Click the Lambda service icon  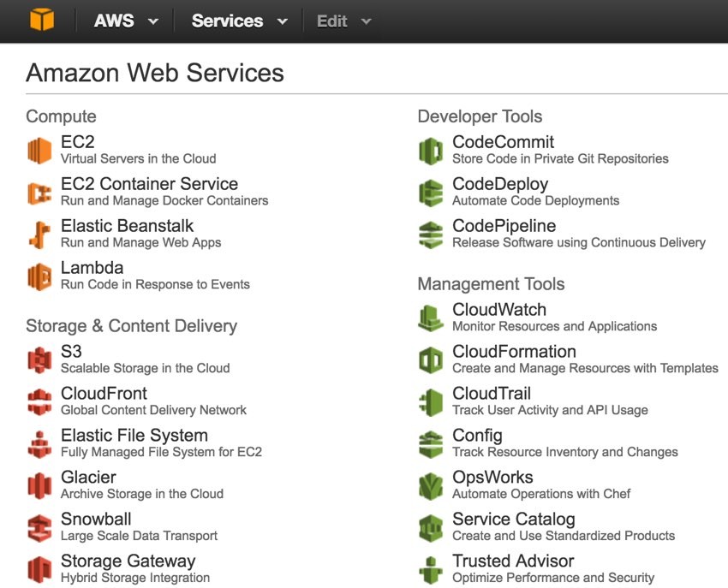coord(39,276)
